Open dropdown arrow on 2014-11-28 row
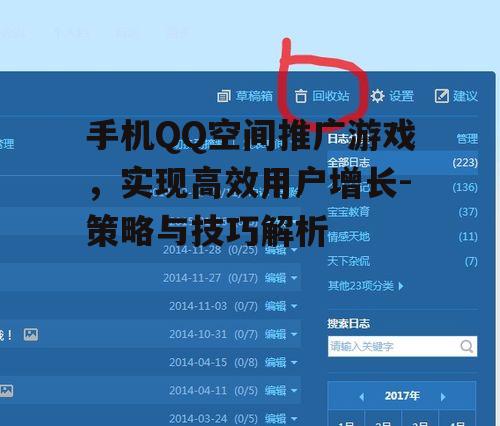500x426 pixels. (294, 250)
